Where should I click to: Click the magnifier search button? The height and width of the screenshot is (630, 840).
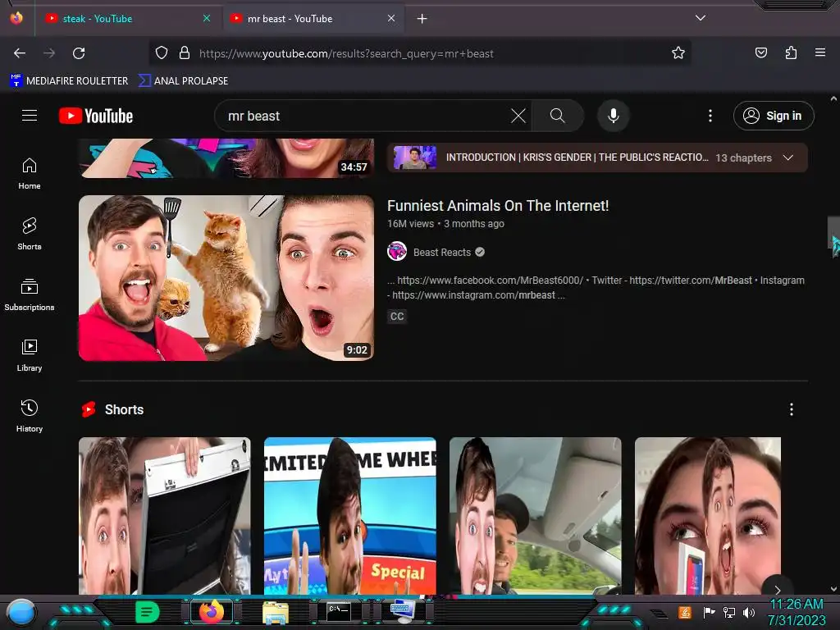557,116
